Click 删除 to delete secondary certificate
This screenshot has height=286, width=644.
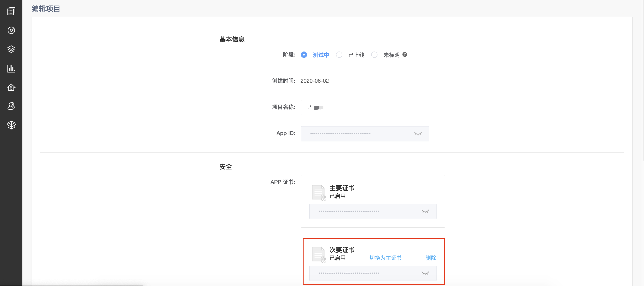click(430, 258)
